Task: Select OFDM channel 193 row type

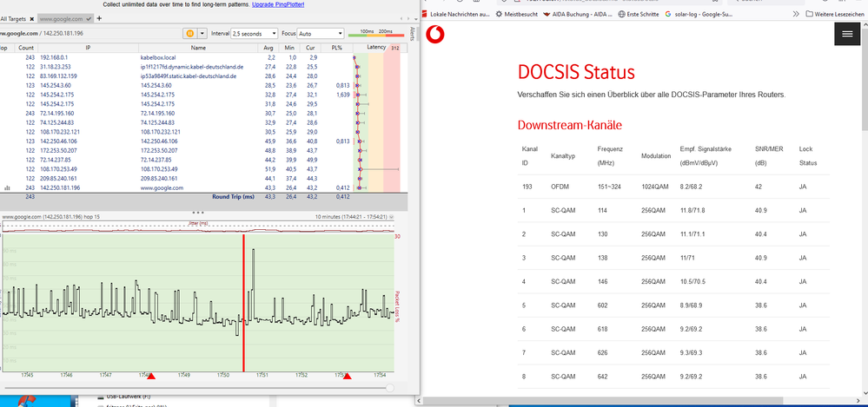Action: point(560,187)
